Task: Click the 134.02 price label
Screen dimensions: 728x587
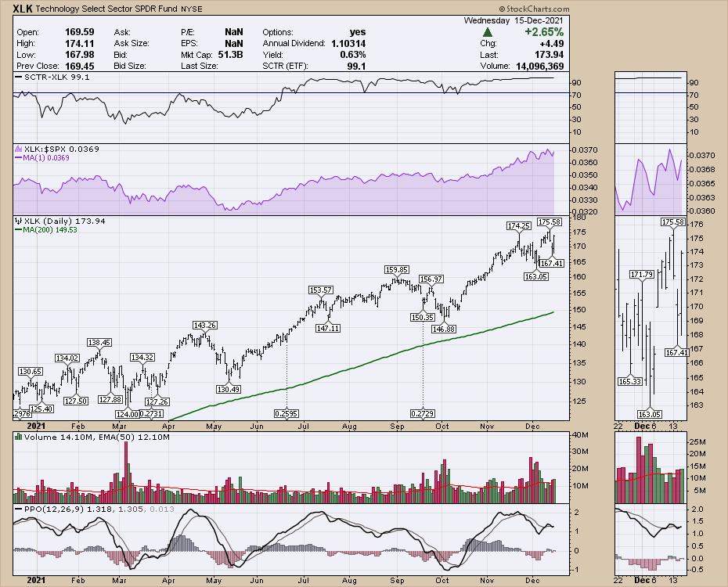Action: click(x=67, y=358)
